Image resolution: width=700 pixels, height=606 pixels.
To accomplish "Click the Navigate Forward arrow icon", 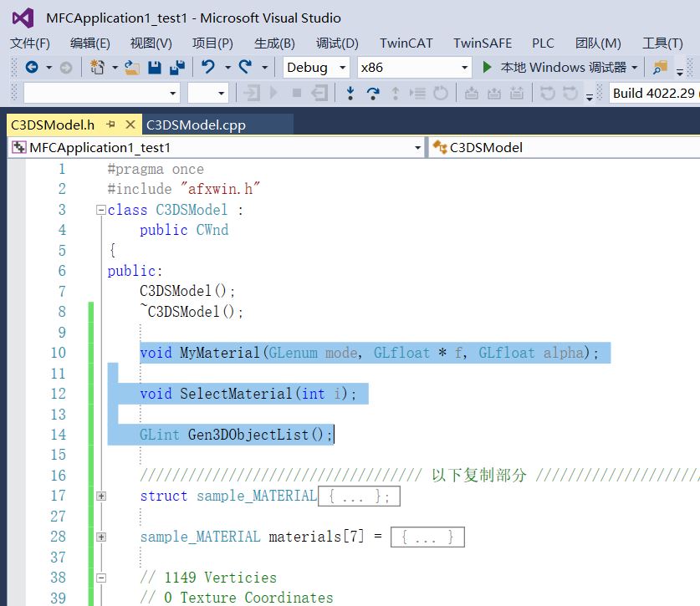I will (x=65, y=68).
